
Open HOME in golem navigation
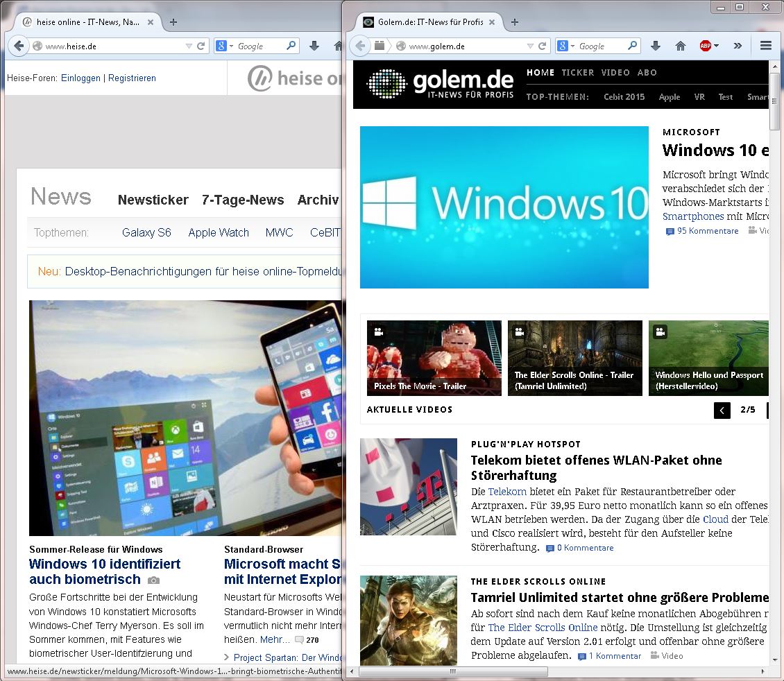540,72
